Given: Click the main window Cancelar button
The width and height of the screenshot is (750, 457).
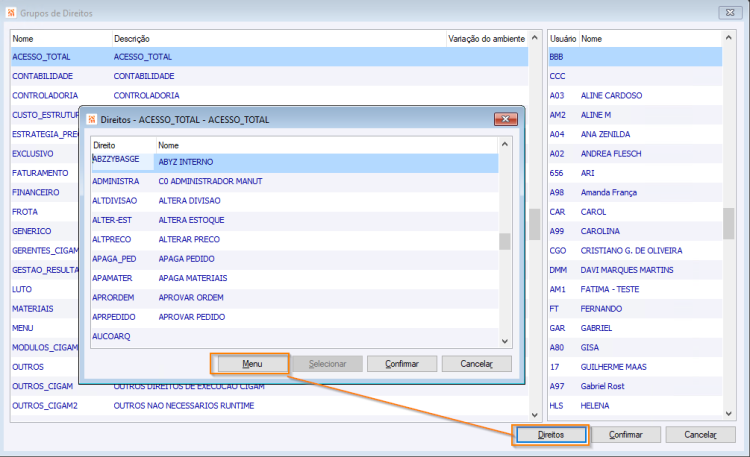Looking at the screenshot, I should tap(700, 435).
